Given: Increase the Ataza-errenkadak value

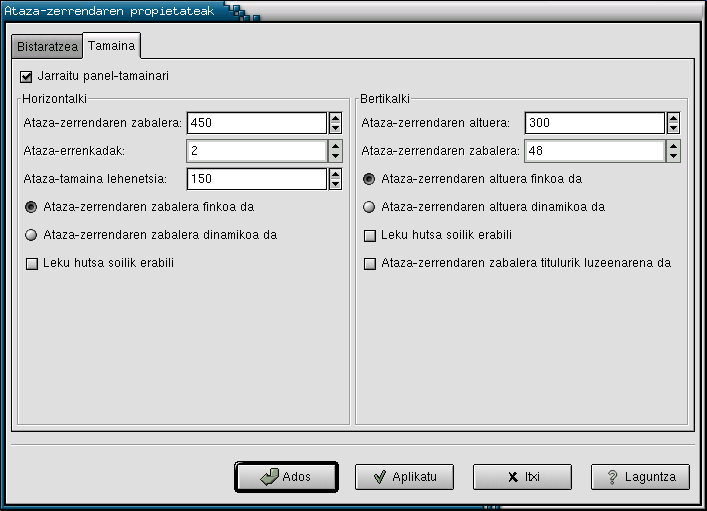Looking at the screenshot, I should (335, 146).
